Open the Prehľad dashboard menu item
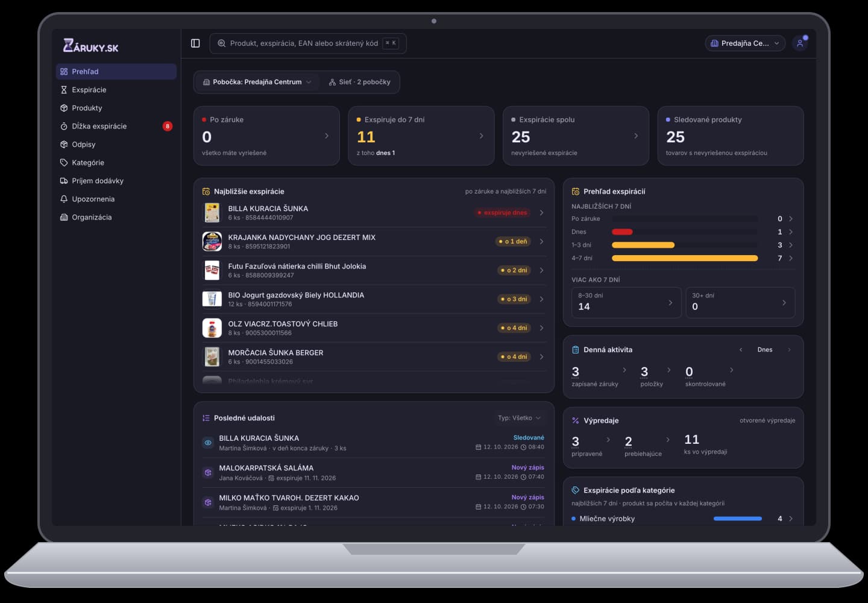868x603 pixels. tap(116, 71)
